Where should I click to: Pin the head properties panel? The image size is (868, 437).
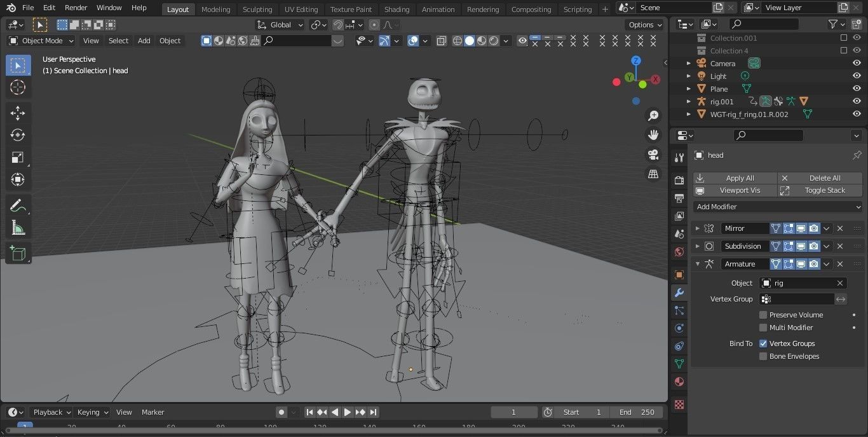point(857,155)
